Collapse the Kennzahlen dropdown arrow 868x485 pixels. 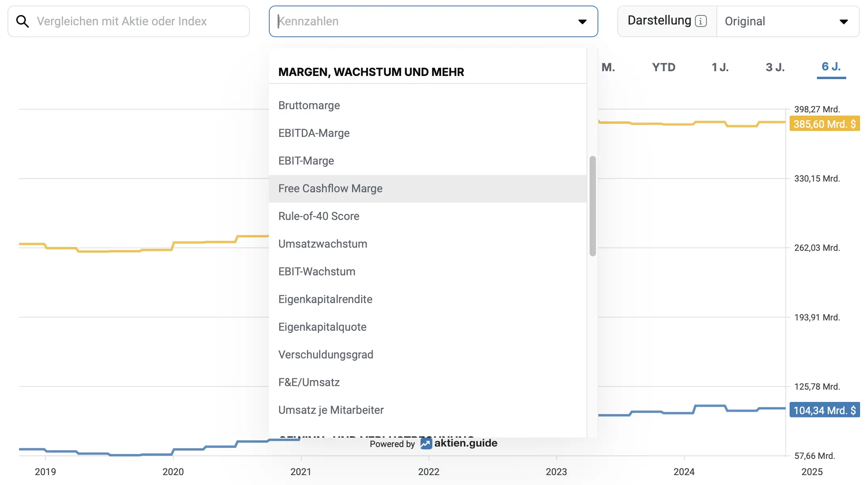[x=582, y=22]
